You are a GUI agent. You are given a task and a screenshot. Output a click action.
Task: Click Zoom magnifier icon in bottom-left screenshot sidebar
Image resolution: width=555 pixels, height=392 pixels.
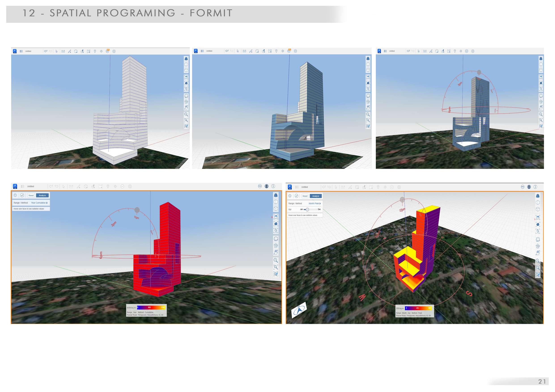(276, 260)
